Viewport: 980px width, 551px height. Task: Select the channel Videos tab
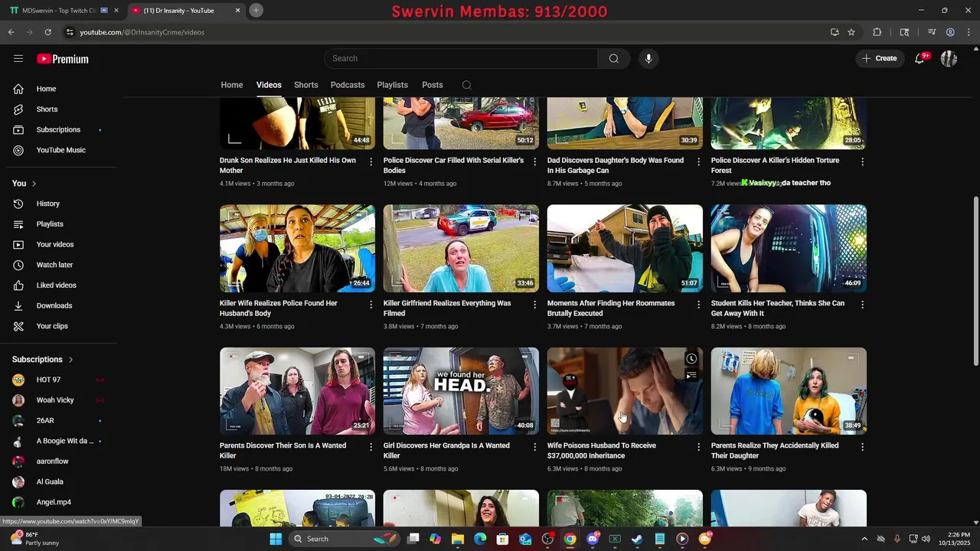tap(269, 85)
